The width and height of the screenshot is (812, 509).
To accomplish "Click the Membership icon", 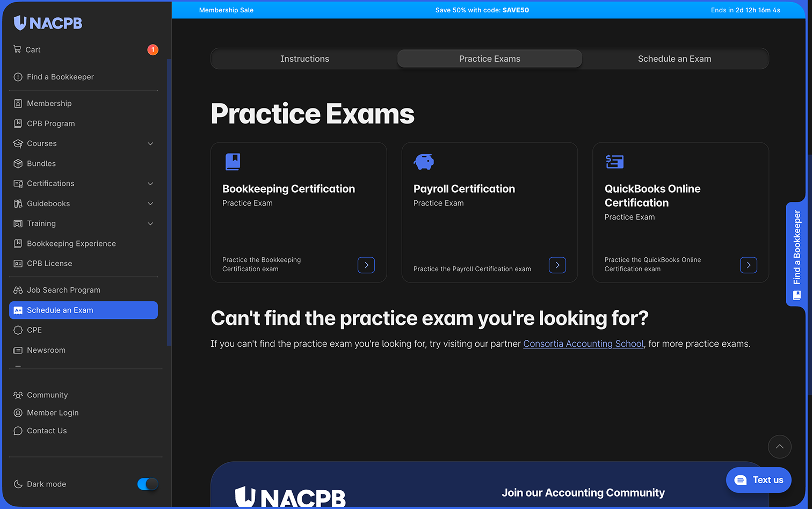I will (x=18, y=104).
